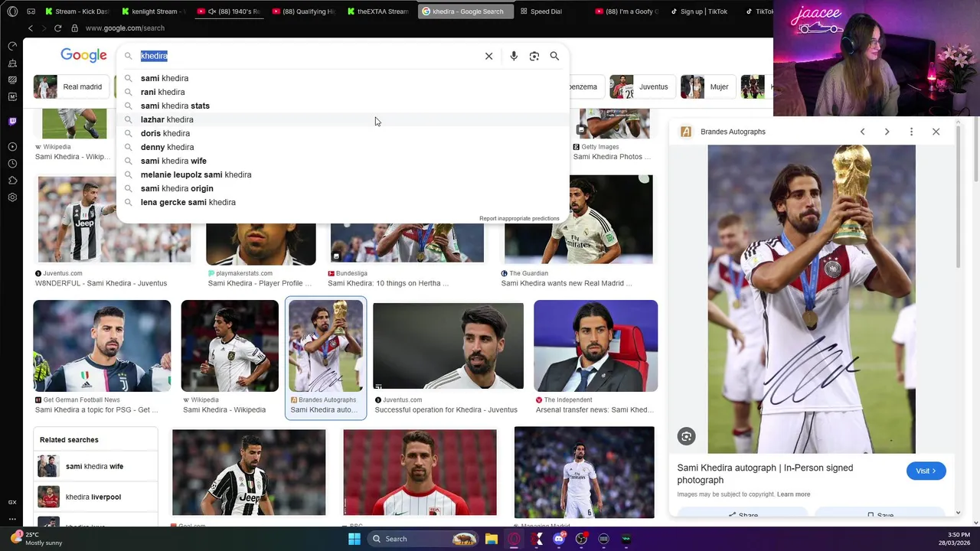Screen dimensions: 980x551
Task: Select suggestion 'lazhar khedira'
Action: tap(343, 119)
